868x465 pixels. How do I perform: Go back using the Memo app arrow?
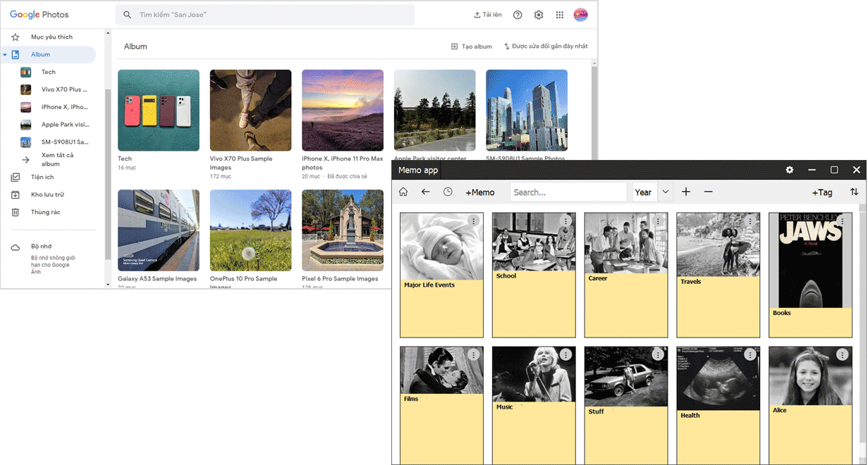tap(425, 192)
